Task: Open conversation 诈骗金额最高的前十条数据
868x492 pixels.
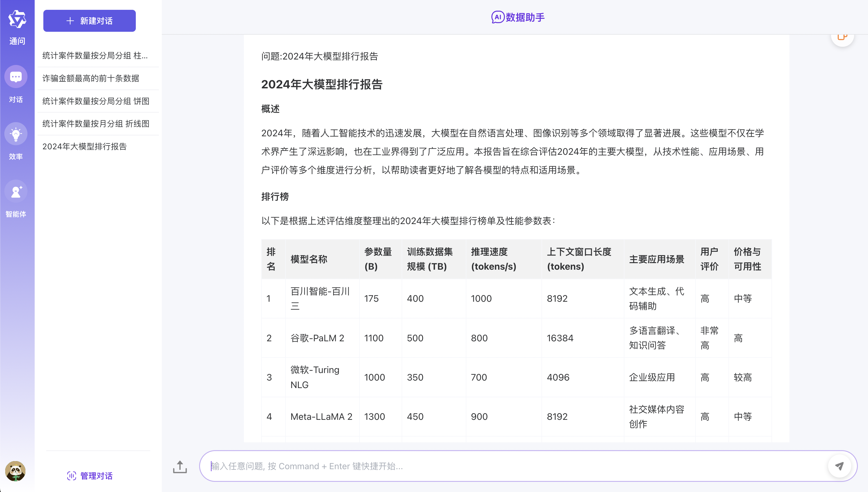Action: point(91,79)
